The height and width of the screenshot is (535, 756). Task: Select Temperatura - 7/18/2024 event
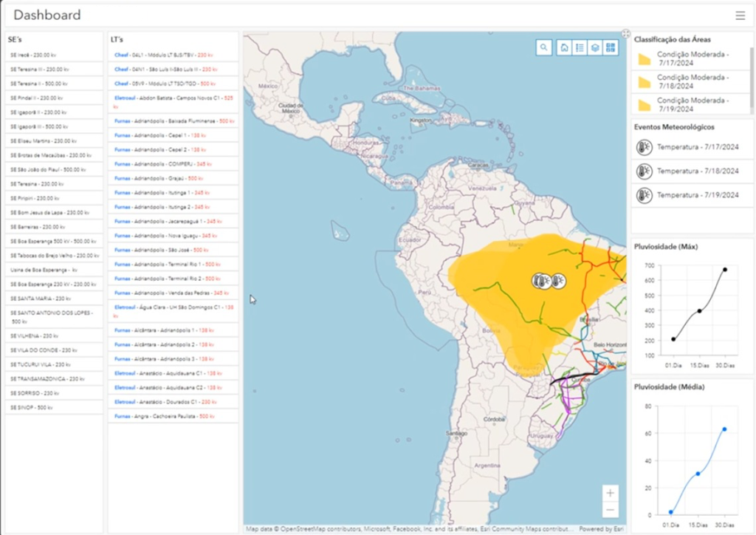[697, 171]
